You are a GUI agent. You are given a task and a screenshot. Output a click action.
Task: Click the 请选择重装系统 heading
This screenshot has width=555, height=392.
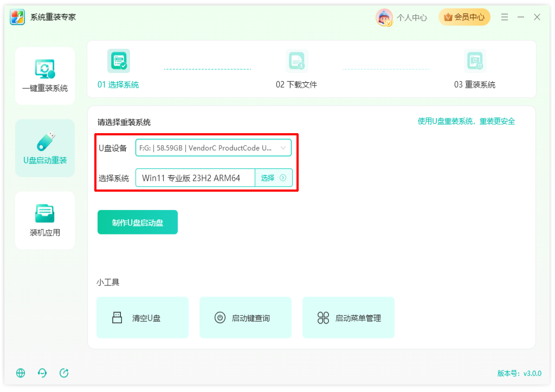click(x=124, y=122)
